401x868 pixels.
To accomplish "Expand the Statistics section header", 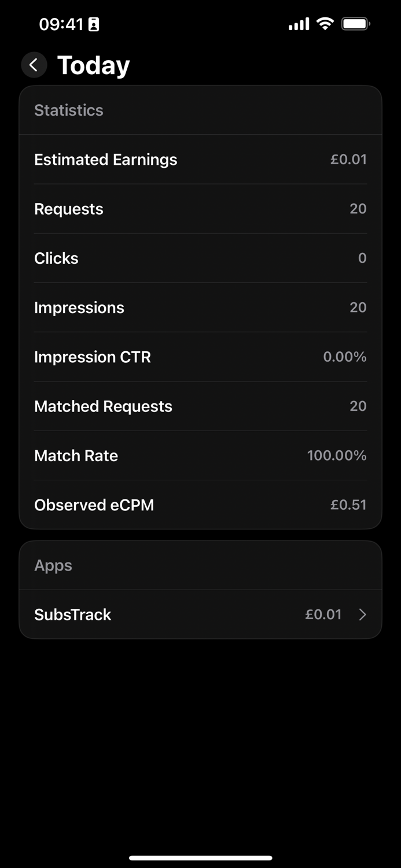I will [x=68, y=110].
